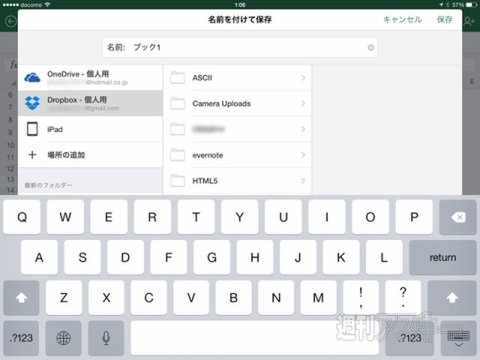
Task: Tap the K key
Action: tap(341, 257)
